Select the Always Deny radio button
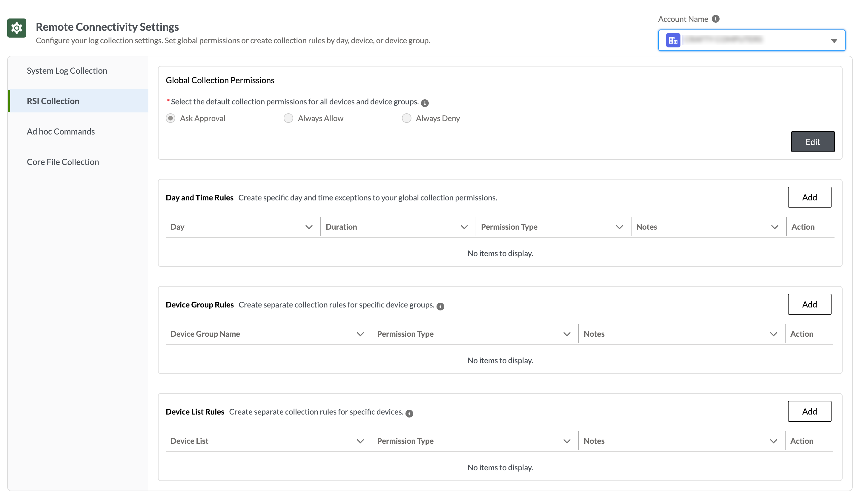This screenshot has width=859, height=504. point(406,118)
